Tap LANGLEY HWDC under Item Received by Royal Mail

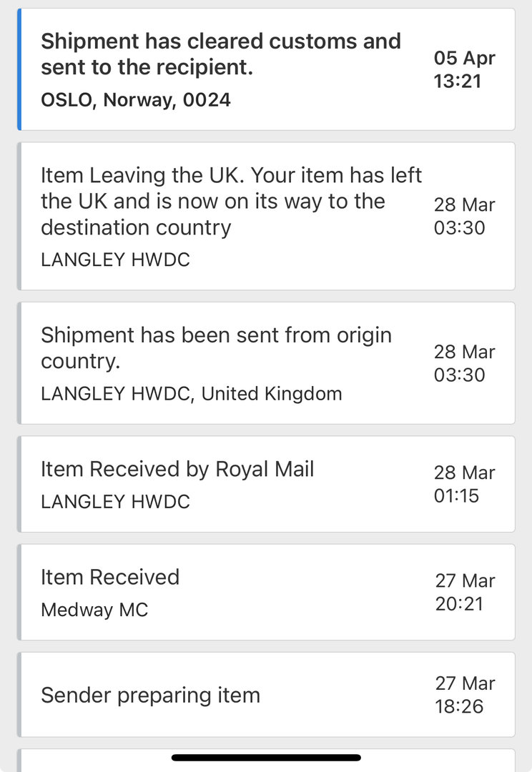pos(115,502)
